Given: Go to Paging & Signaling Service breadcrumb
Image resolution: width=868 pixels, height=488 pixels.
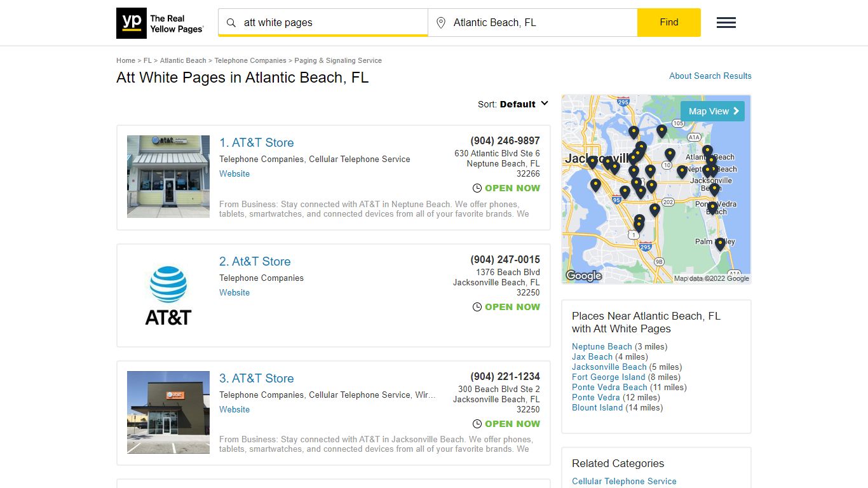Looking at the screenshot, I should (338, 60).
